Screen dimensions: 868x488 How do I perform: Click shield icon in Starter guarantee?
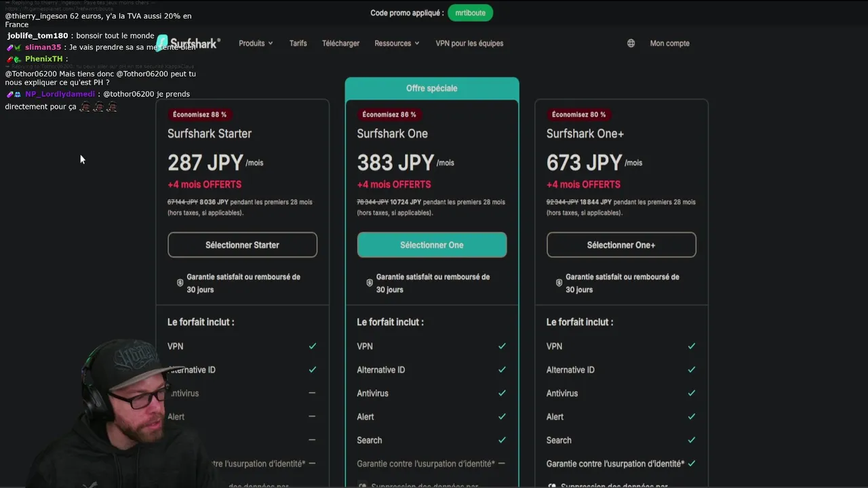pyautogui.click(x=180, y=283)
